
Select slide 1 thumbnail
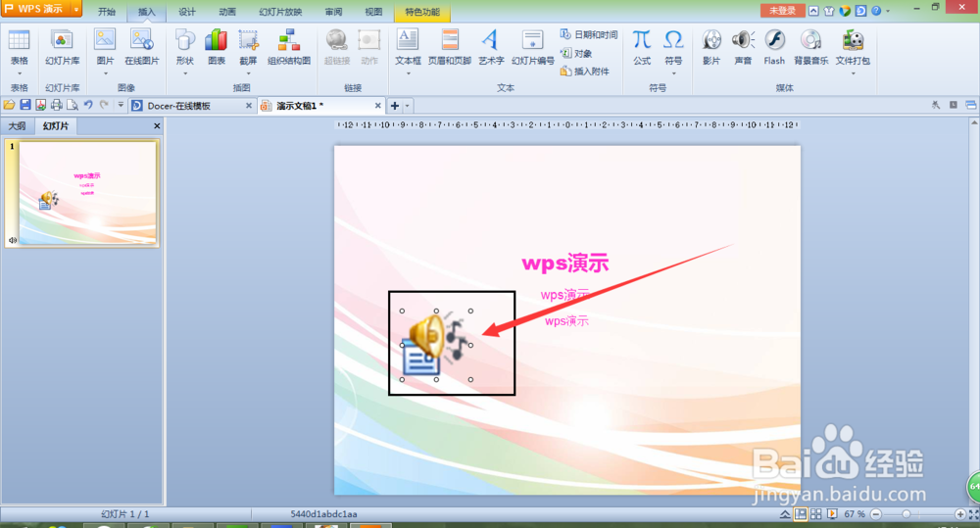pos(88,192)
